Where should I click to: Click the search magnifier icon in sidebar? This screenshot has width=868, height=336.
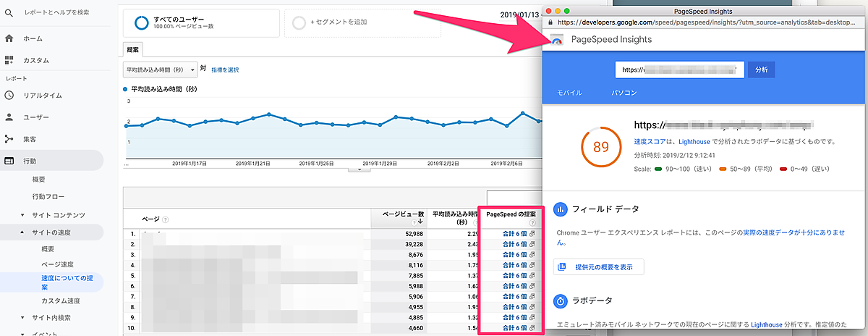pos(10,12)
